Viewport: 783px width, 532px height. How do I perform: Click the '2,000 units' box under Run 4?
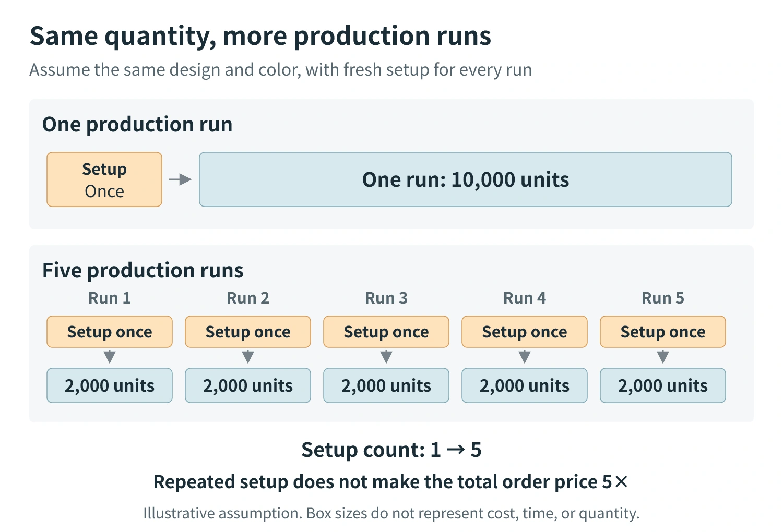525,385
